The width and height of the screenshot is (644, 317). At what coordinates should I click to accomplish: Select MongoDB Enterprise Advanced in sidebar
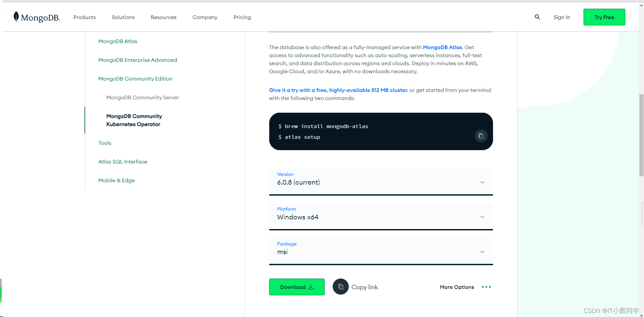pos(138,60)
